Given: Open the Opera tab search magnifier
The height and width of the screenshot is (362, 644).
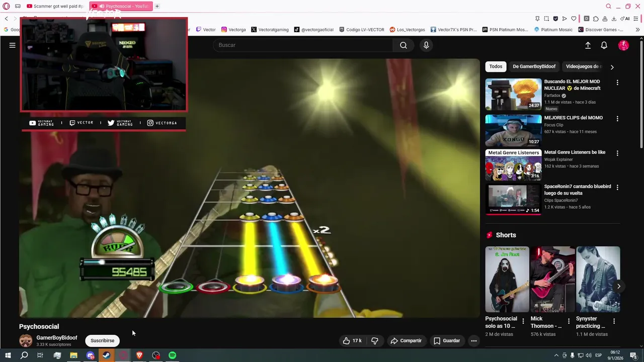Looking at the screenshot, I should click(x=608, y=6).
